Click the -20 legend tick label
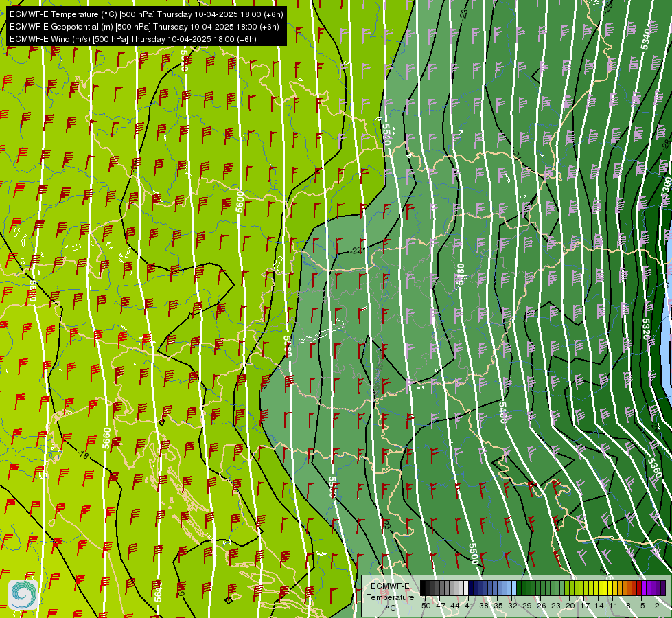The width and height of the screenshot is (672, 618). [x=569, y=606]
